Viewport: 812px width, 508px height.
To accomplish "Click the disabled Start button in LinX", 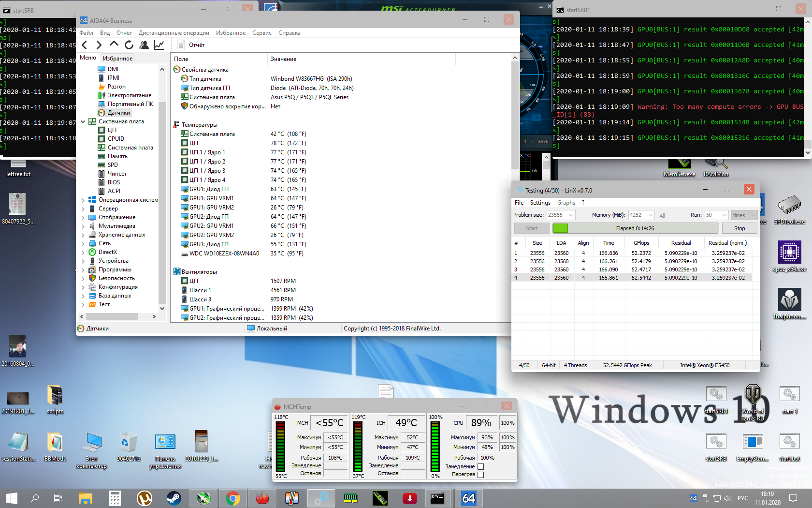I will coord(532,228).
